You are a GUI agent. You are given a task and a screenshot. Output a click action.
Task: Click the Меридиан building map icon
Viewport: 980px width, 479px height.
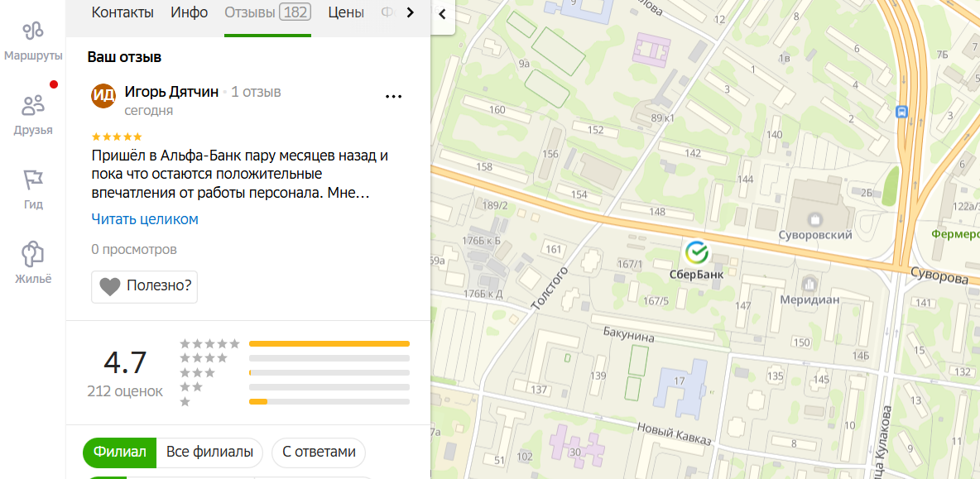810,284
